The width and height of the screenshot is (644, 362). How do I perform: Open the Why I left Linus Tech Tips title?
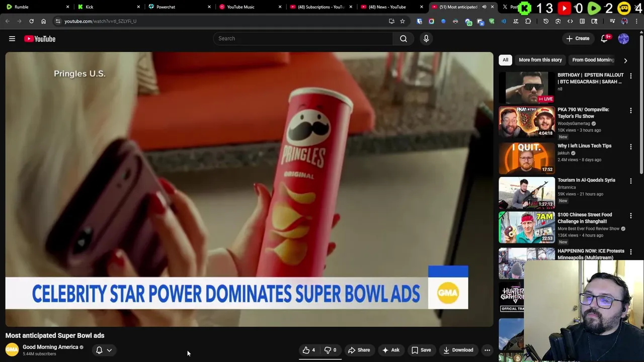pyautogui.click(x=584, y=146)
